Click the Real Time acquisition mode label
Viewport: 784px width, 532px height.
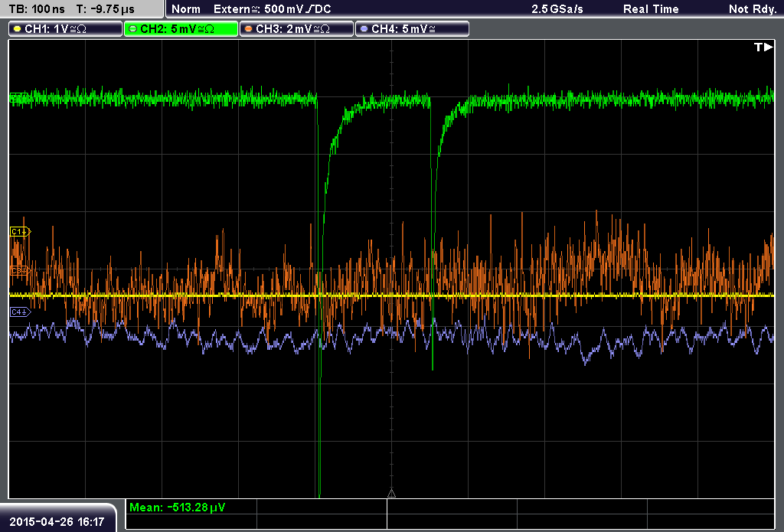(x=651, y=9)
